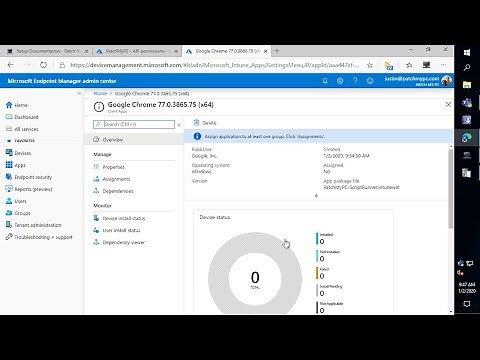Click the page vertical scrollbar
Image resolution: width=480 pixels, height=360 pixels.
click(x=451, y=188)
